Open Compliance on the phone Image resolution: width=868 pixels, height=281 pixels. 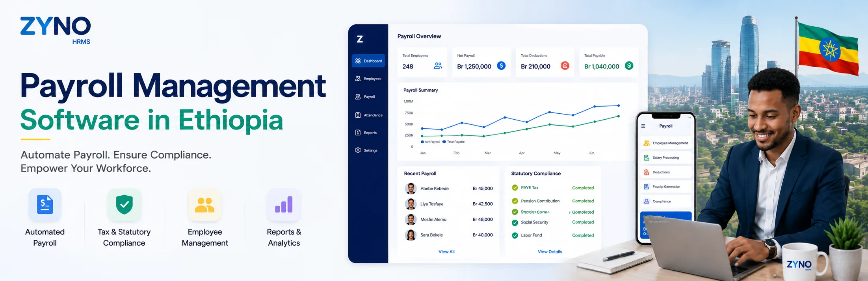click(666, 201)
